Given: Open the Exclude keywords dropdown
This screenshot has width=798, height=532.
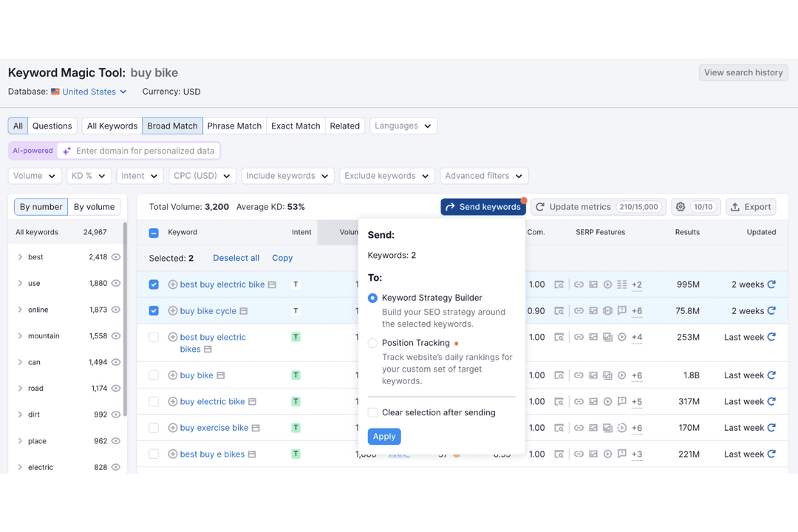Looking at the screenshot, I should click(x=386, y=176).
